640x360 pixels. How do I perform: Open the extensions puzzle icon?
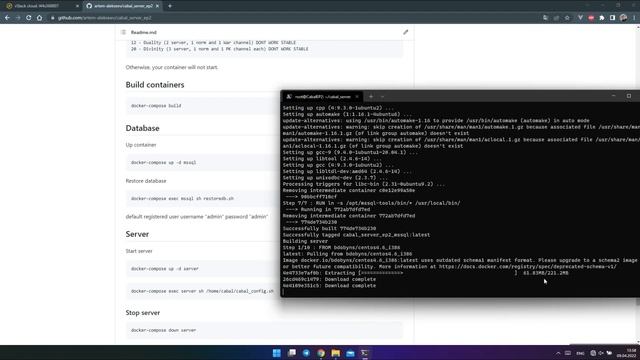(x=602, y=18)
